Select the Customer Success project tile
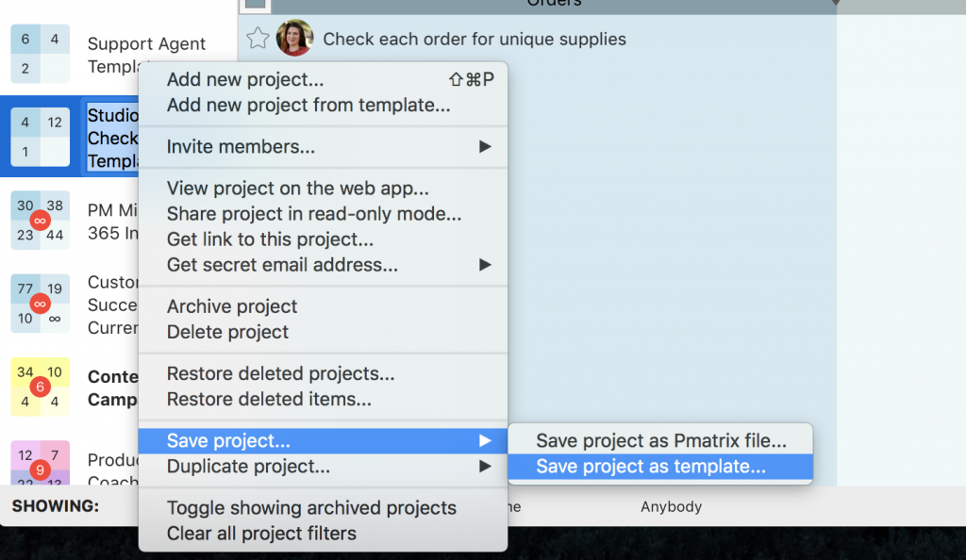 (40, 304)
